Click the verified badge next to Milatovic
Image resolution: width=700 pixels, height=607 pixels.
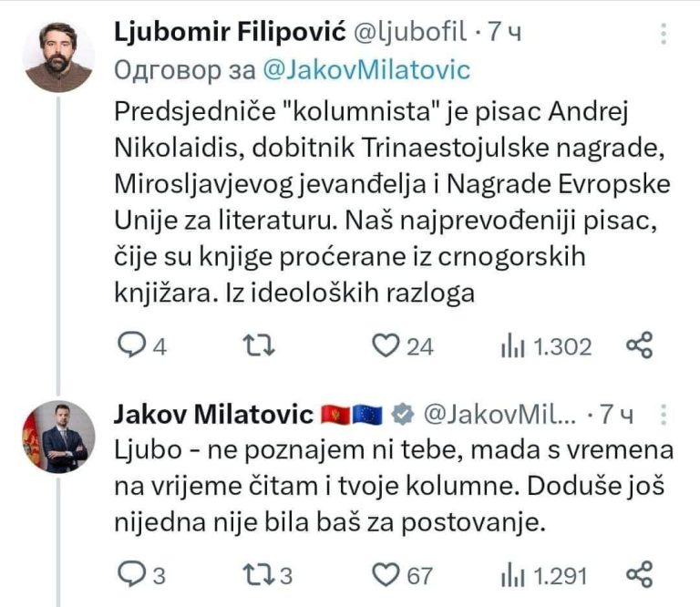(x=402, y=415)
